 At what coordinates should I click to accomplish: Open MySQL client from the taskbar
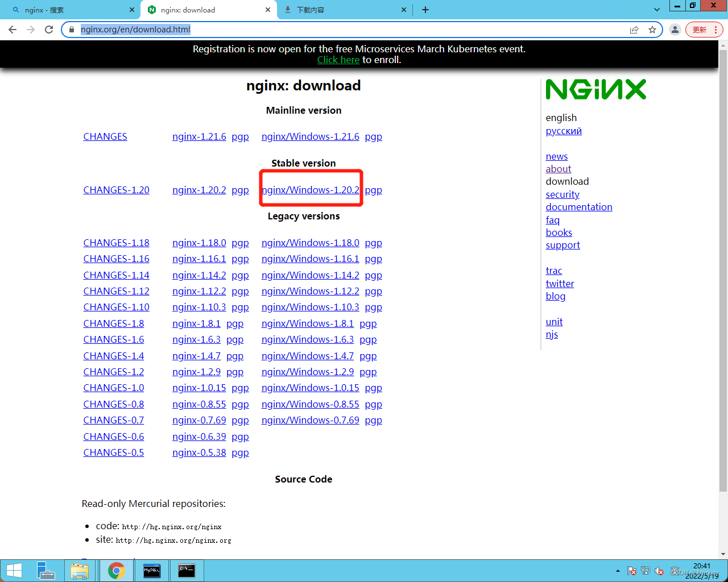click(x=151, y=570)
